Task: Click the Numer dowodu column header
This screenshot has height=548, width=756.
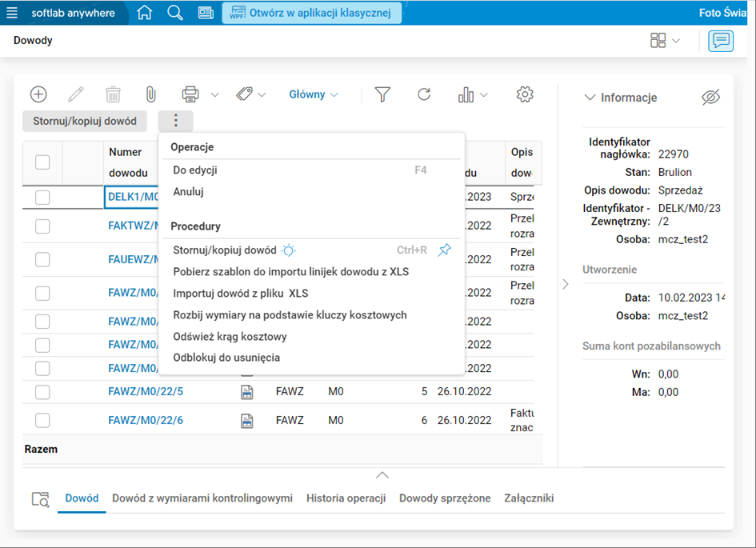Action: pyautogui.click(x=130, y=162)
